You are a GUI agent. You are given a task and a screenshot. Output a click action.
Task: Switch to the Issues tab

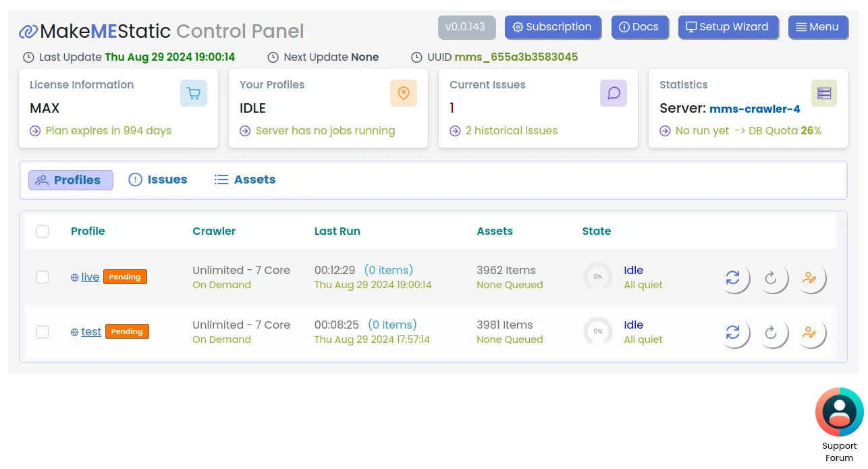[158, 180]
